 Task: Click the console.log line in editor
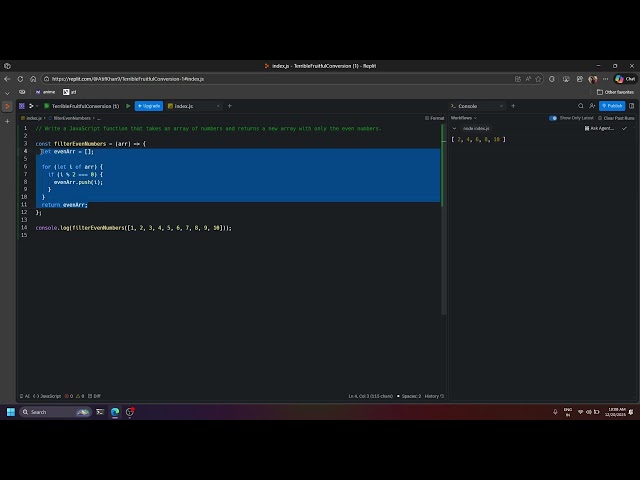[x=133, y=228]
